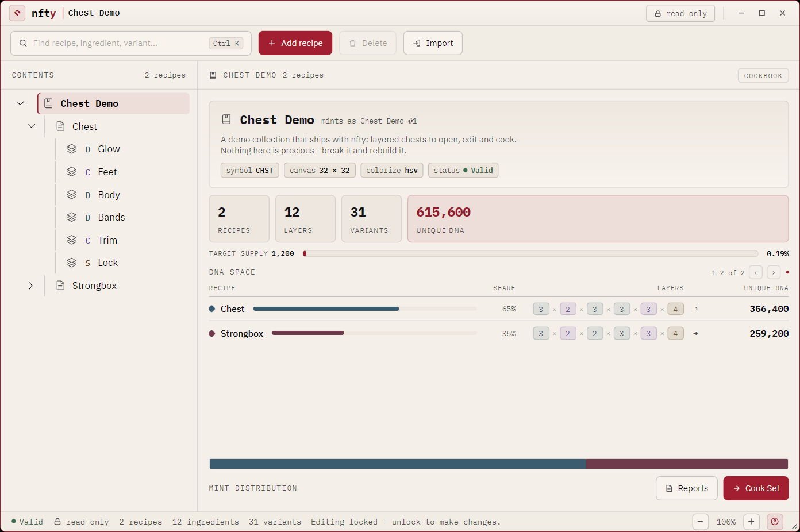
Task: Click the Chest recipe document icon
Action: point(60,126)
